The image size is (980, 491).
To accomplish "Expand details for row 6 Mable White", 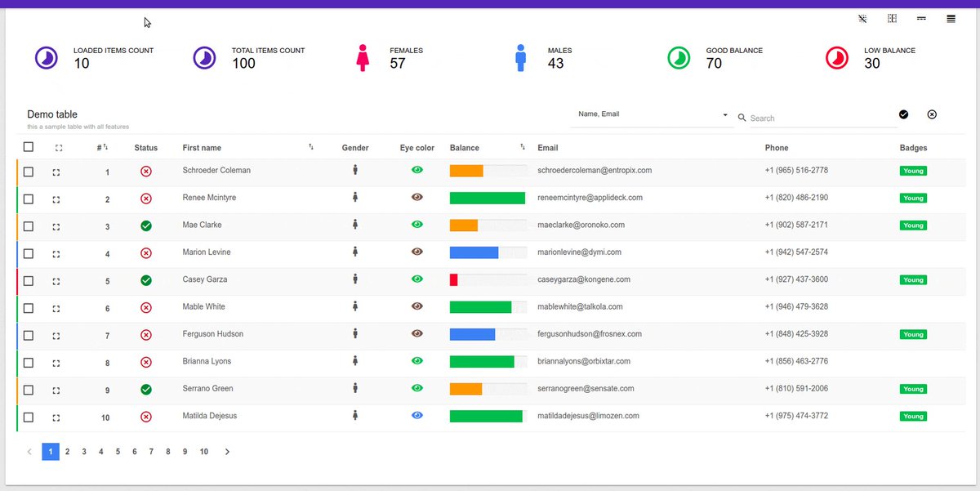I will [x=56, y=308].
